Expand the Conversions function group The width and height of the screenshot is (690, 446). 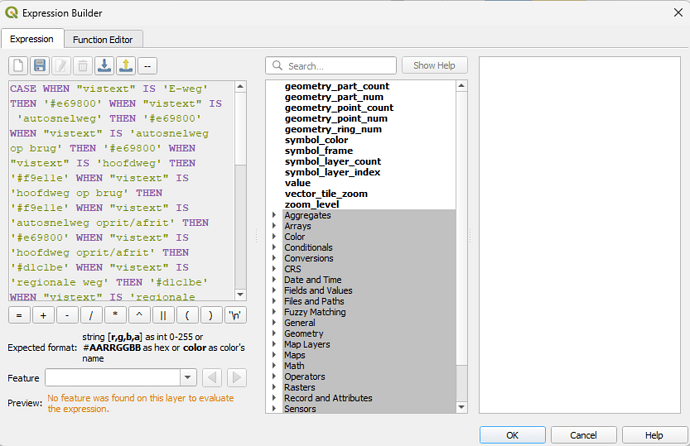[274, 258]
